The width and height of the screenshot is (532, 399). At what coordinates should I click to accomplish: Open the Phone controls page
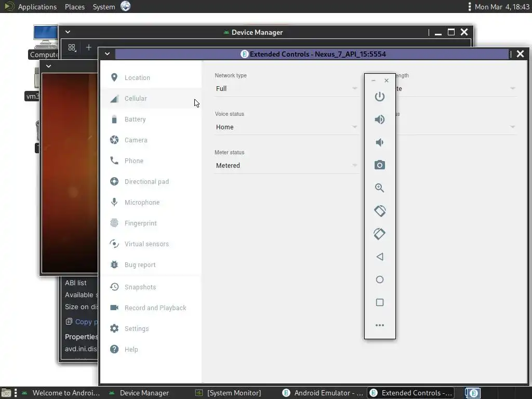coord(151,161)
